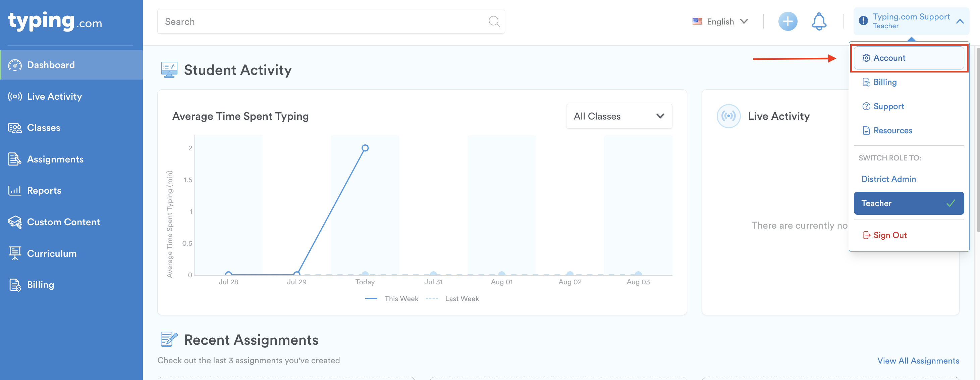Toggle Last Week series in chart legend

(461, 299)
